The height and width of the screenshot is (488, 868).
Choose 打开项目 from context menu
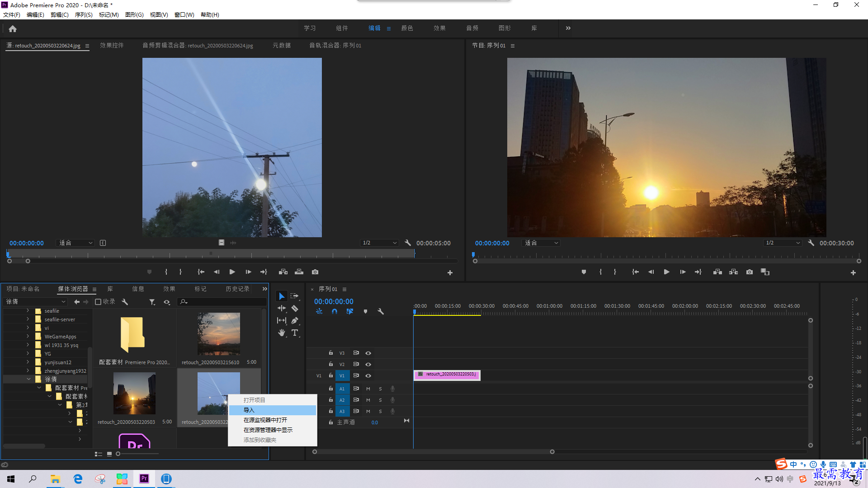point(273,400)
